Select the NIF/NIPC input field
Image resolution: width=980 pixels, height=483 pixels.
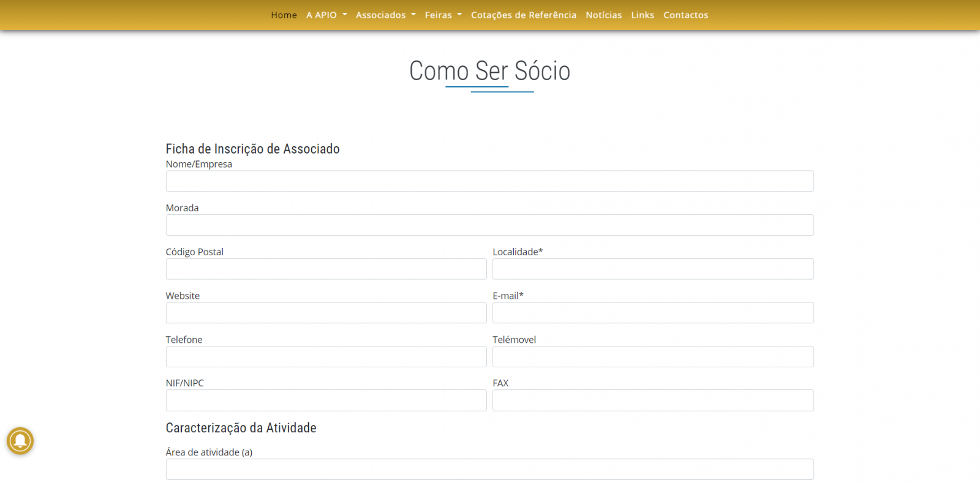click(326, 400)
